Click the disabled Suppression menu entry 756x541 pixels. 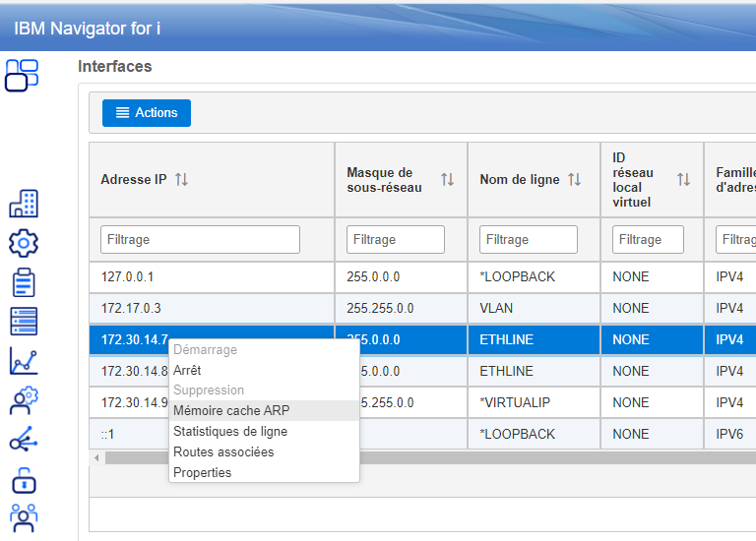[x=264, y=390]
